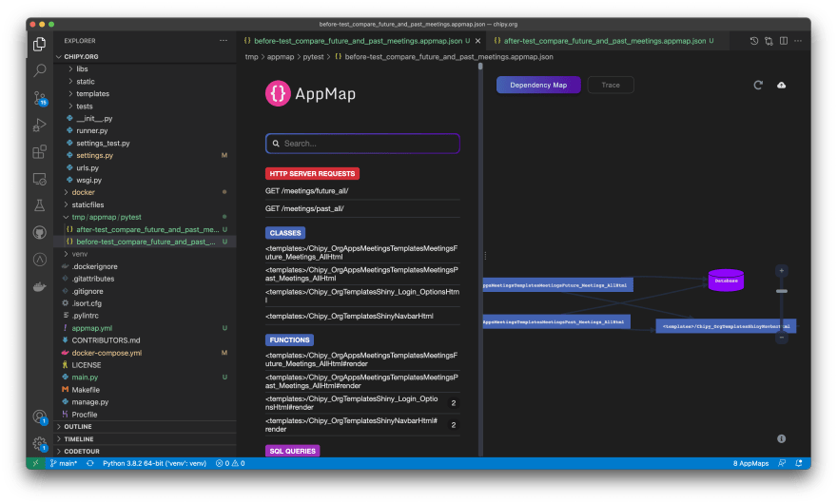The image size is (837, 504).
Task: Focus the AppMap search field
Action: click(362, 143)
